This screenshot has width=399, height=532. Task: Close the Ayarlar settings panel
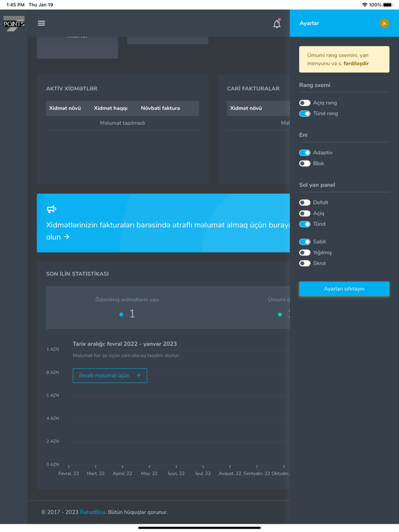pyautogui.click(x=384, y=23)
